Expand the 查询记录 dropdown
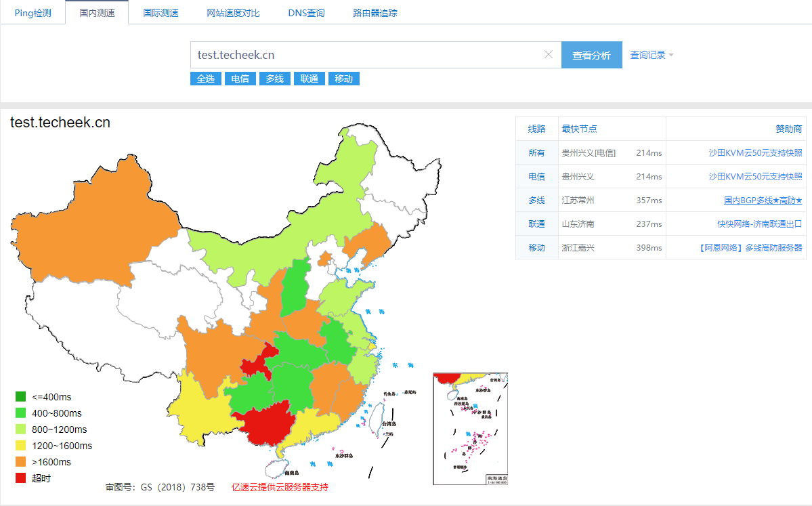This screenshot has height=506, width=812. point(651,55)
